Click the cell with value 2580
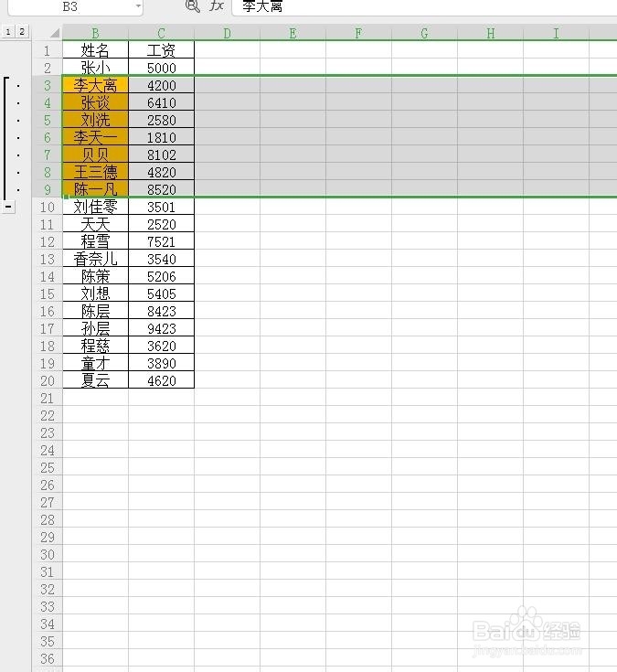Viewport: 617px width, 672px height. (x=161, y=120)
